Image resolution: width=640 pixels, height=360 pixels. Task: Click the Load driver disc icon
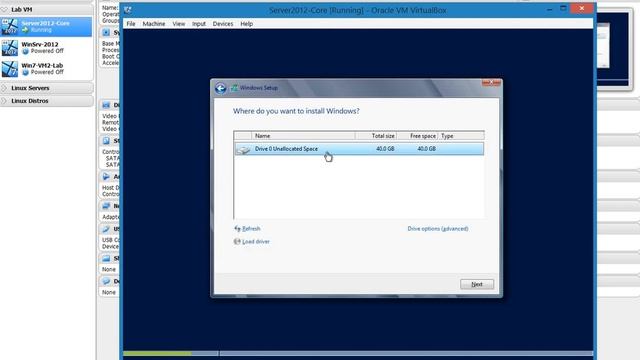pyautogui.click(x=237, y=242)
